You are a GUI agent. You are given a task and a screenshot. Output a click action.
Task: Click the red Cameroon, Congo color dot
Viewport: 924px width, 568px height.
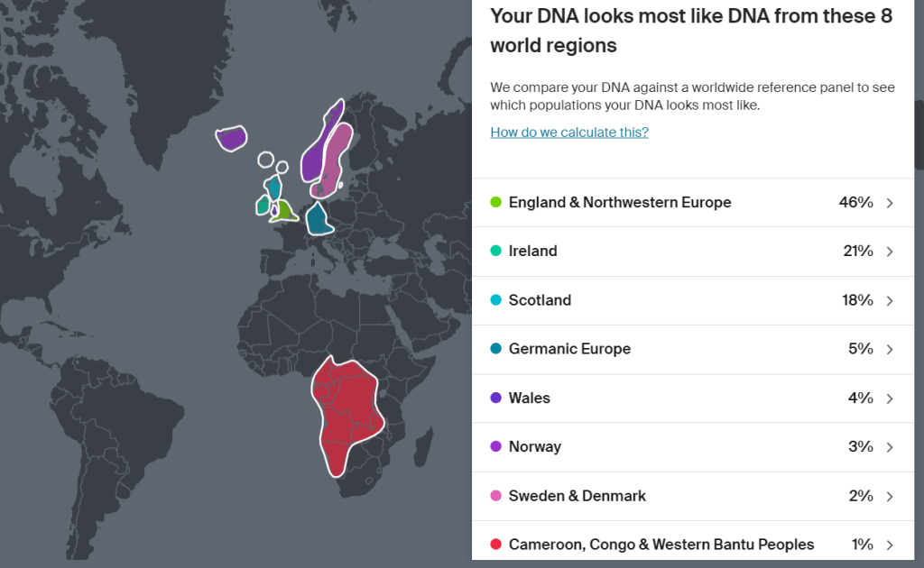pos(495,545)
